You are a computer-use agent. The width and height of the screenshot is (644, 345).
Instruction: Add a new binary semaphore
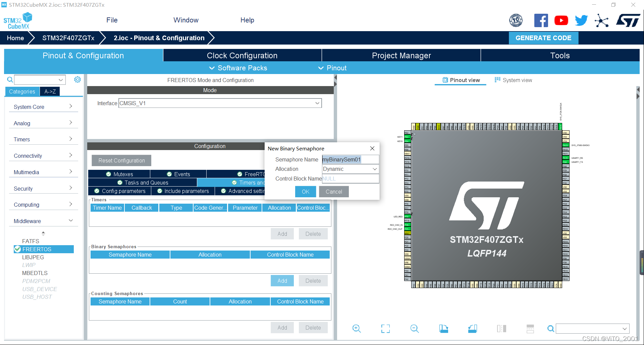282,281
